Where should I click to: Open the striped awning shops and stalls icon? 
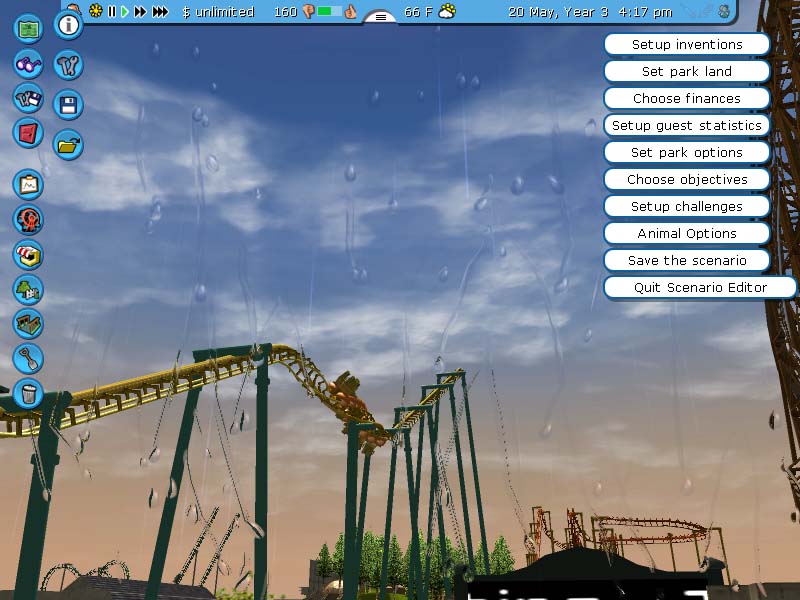coord(28,255)
